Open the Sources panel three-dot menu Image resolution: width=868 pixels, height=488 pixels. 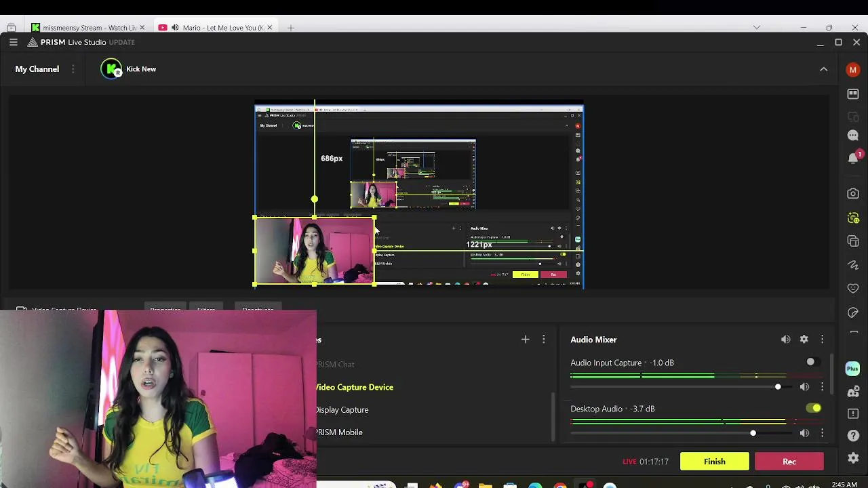543,340
